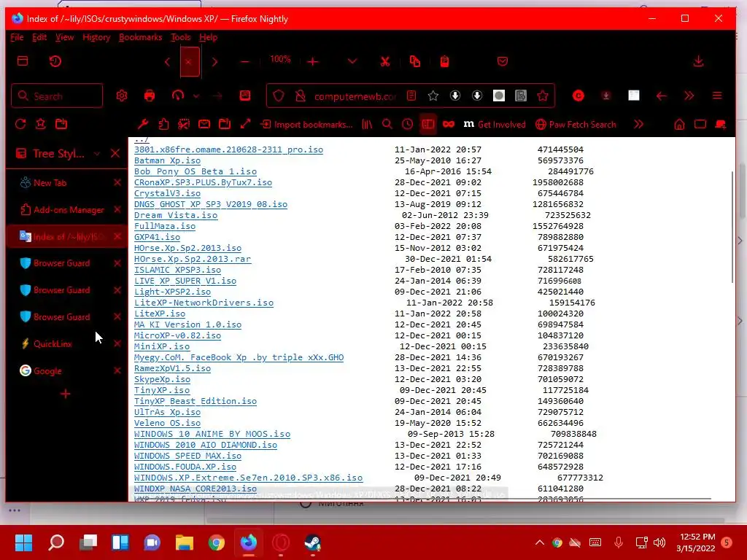This screenshot has height=560, width=747.
Task: Click the wrench developer tools icon
Action: point(143,124)
